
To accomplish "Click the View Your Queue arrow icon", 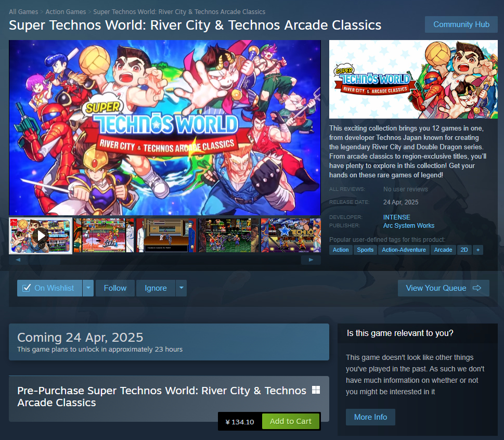I will click(477, 288).
